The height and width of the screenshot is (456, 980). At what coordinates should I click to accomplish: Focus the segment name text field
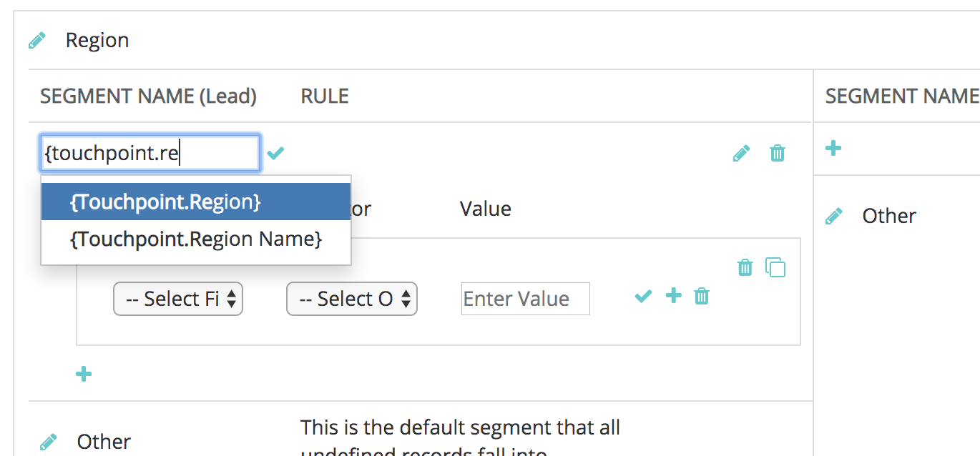coord(150,153)
